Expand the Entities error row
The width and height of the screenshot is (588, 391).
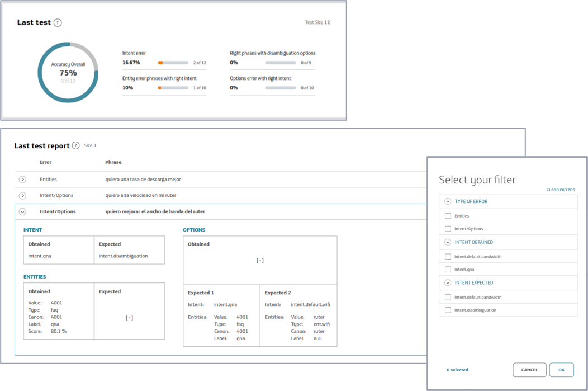point(22,180)
